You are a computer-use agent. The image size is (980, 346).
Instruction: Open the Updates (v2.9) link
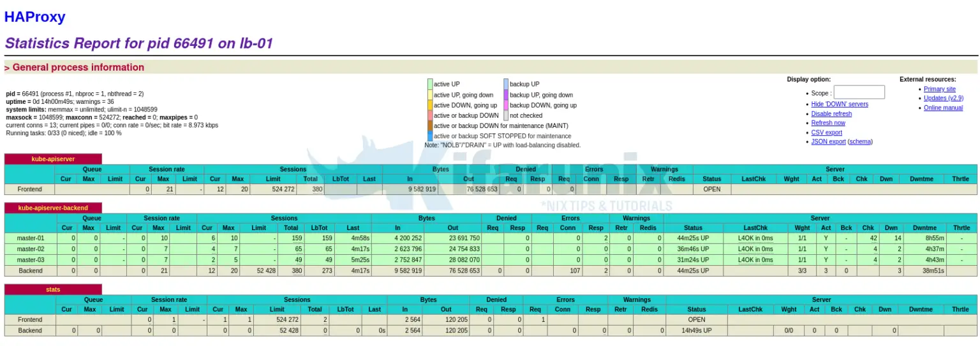pos(943,98)
